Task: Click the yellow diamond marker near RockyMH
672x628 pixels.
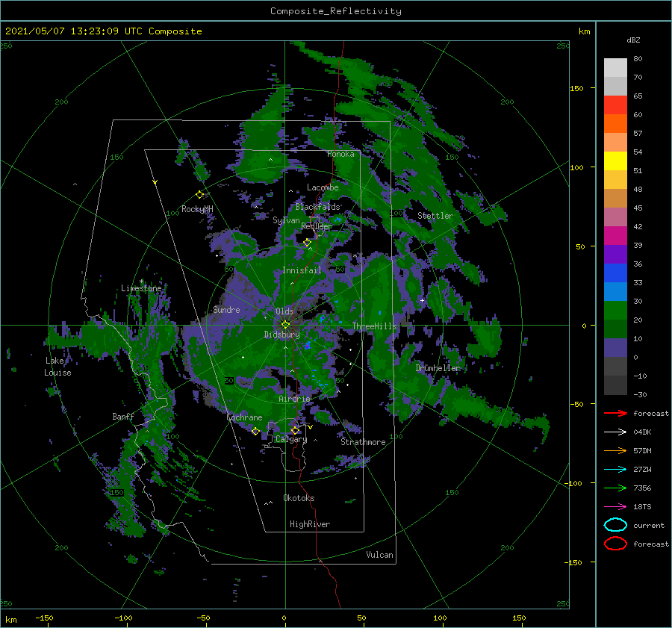Action: point(199,195)
